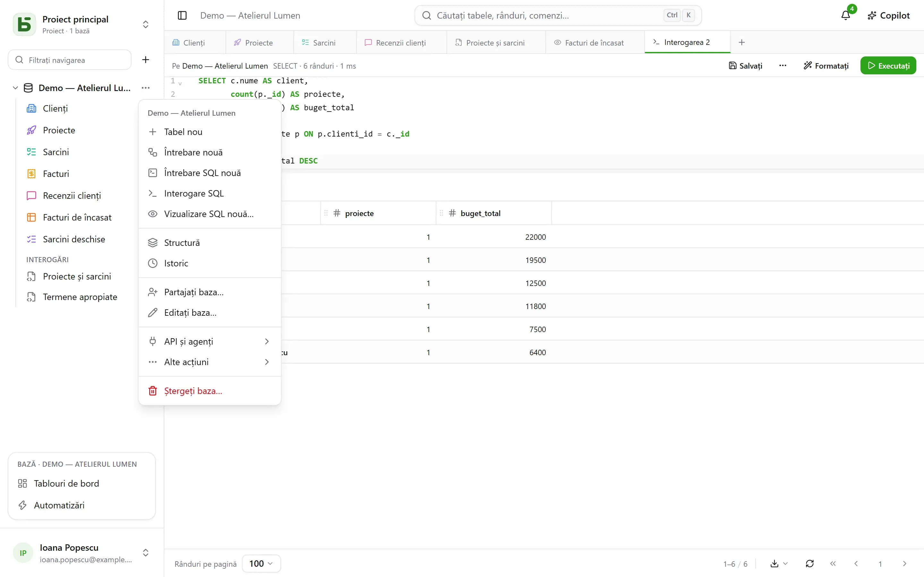Click the plus icon beside navigation filter
924x577 pixels.
click(145, 60)
